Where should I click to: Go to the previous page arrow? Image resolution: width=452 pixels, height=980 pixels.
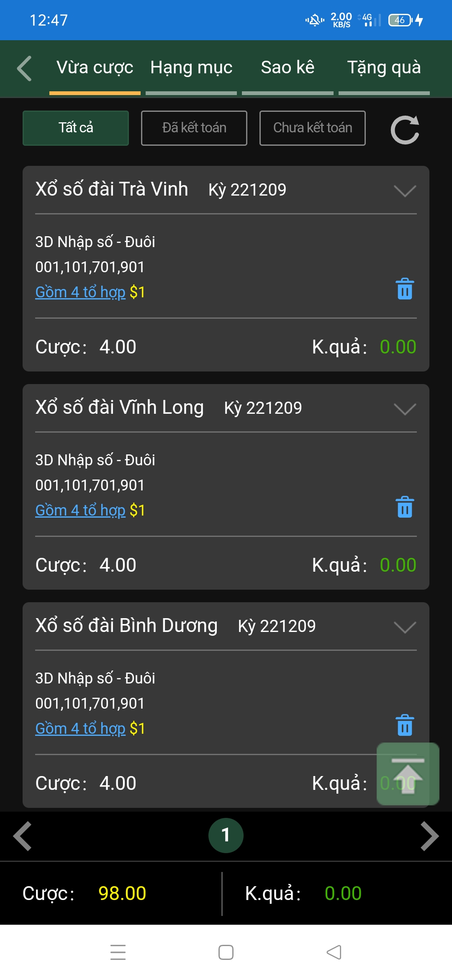[23, 836]
